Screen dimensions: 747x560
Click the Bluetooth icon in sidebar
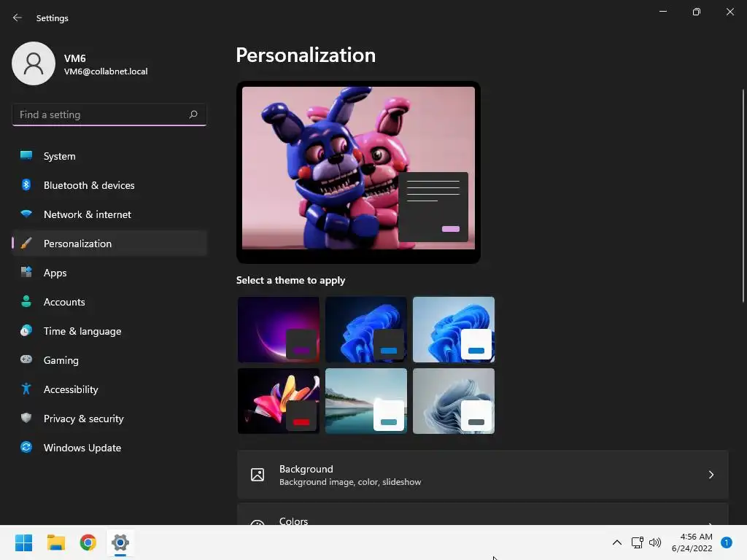pos(26,184)
